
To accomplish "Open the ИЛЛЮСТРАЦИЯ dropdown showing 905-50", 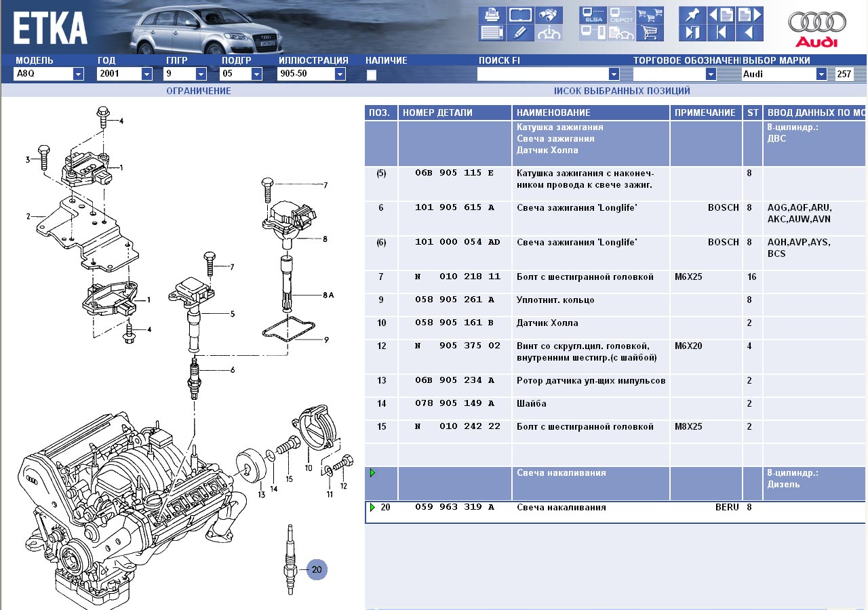I will [340, 74].
